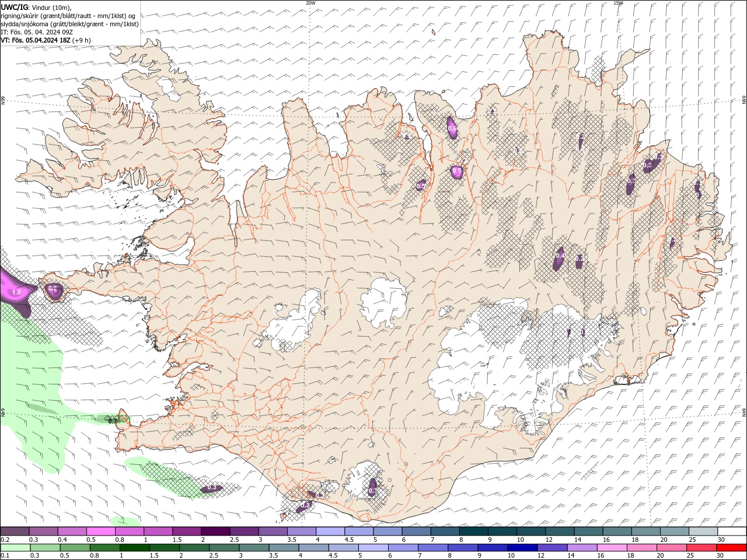Click the '0.2' label on the snow legend
Viewport: 747px width, 560px height.
5,540
